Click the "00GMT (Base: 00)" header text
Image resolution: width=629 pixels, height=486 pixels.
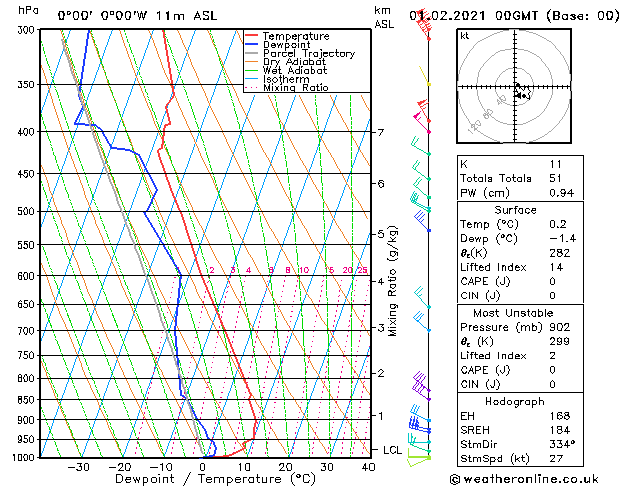(x=557, y=16)
